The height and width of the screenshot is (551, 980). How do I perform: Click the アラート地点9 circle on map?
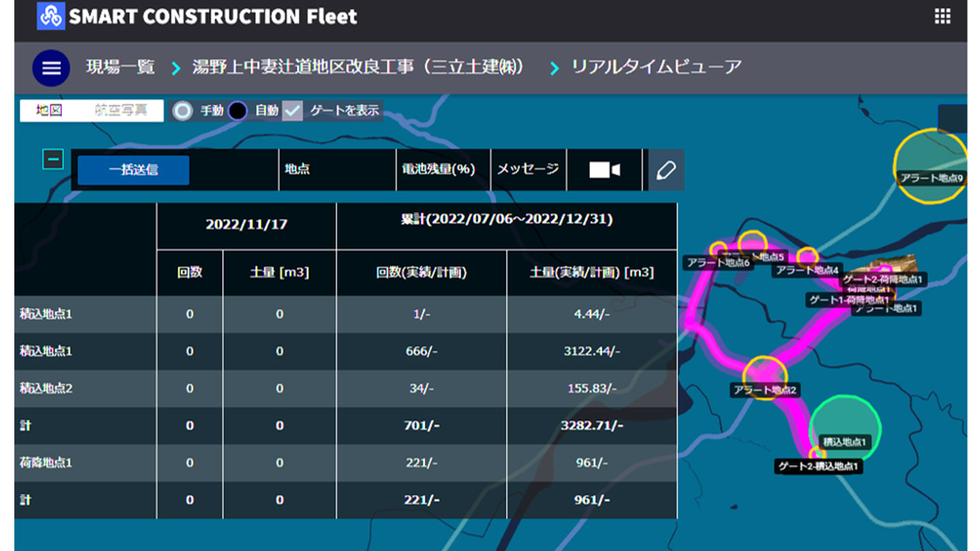point(930,166)
